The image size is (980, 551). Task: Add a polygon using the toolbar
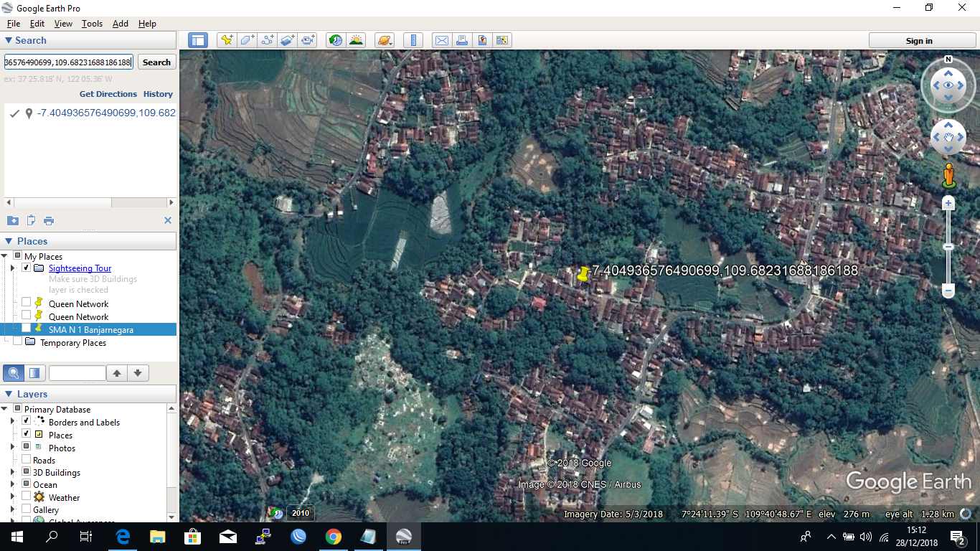pyautogui.click(x=248, y=40)
